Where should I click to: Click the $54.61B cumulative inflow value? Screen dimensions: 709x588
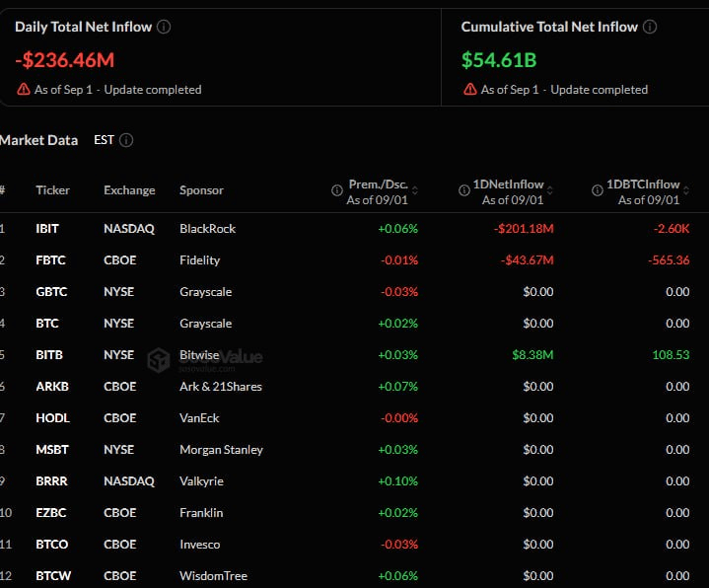click(x=499, y=60)
